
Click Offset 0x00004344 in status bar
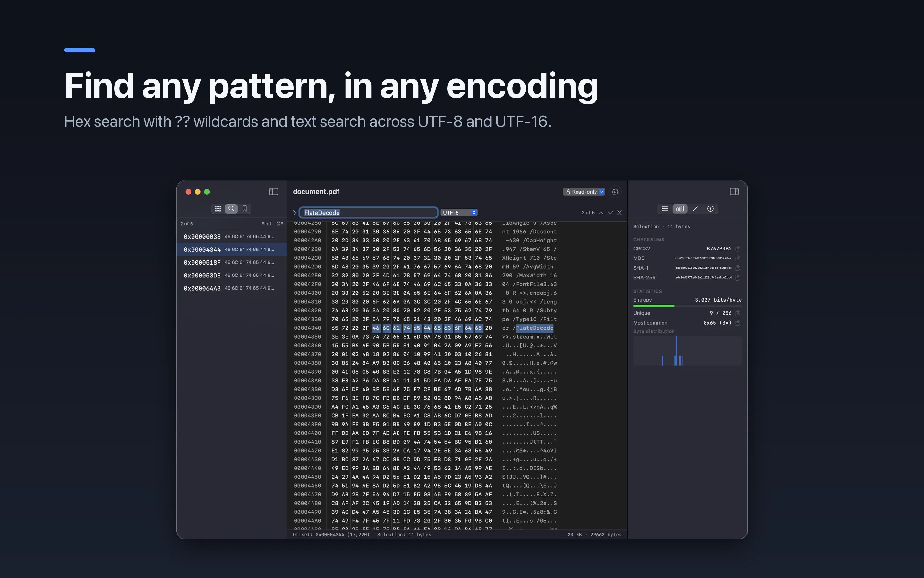pos(331,534)
